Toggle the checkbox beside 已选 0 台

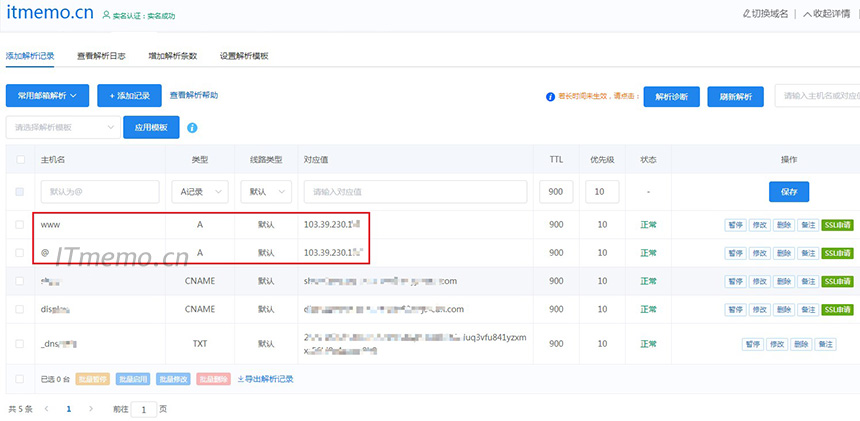pos(20,379)
